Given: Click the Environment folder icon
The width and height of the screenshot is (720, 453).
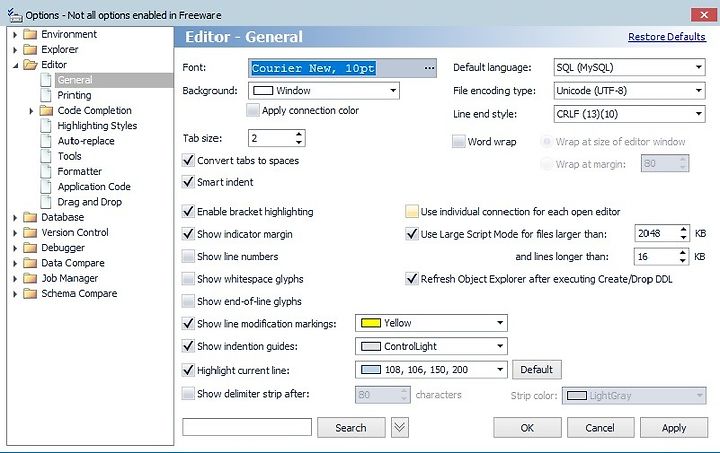Looking at the screenshot, I should click(x=30, y=34).
